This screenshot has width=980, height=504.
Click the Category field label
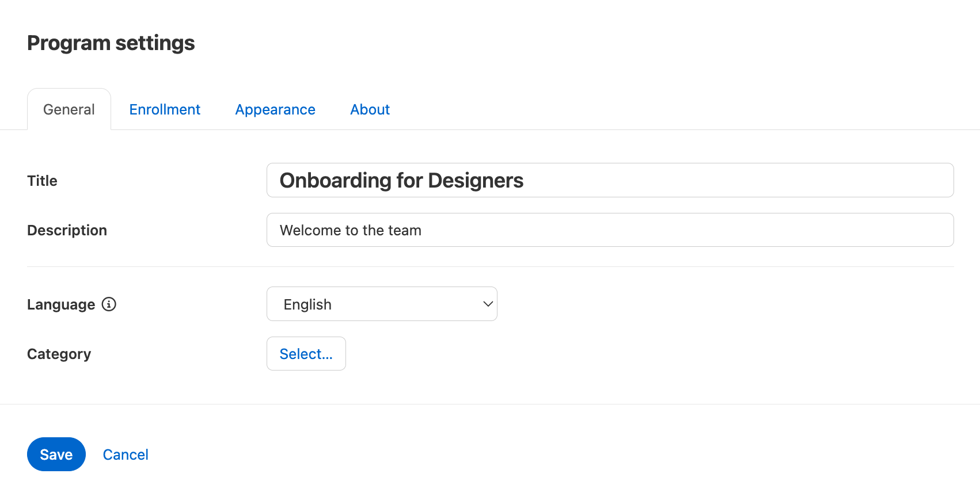(x=59, y=354)
